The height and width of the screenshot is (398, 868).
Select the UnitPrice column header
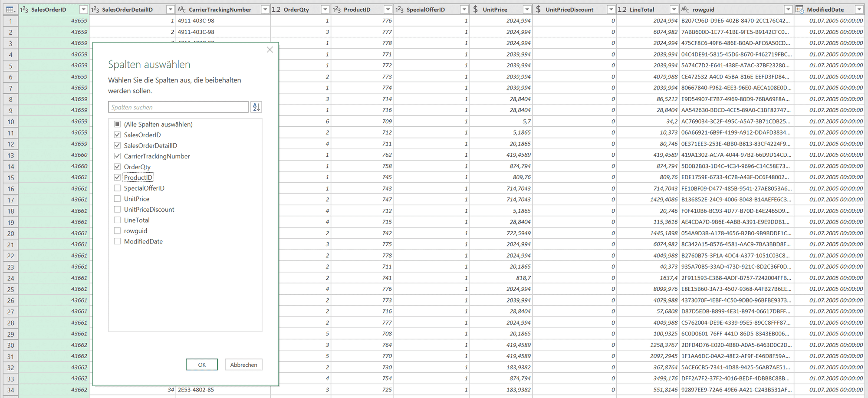click(x=501, y=10)
